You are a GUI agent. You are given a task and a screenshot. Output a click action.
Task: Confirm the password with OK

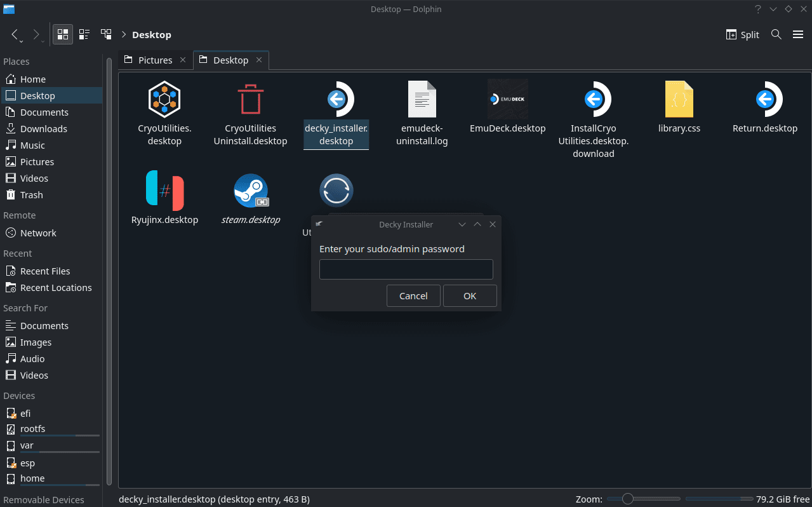tap(470, 296)
